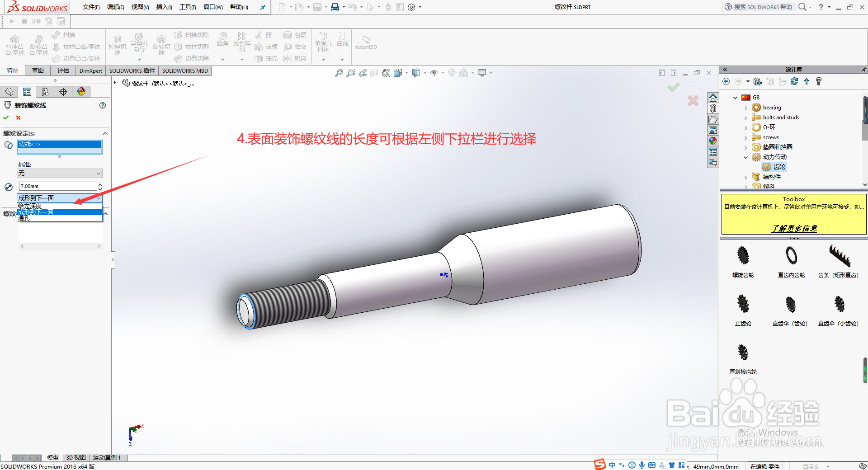This screenshot has width=868, height=470.
Task: Open Custom Properties task pane tab
Action: (713, 152)
